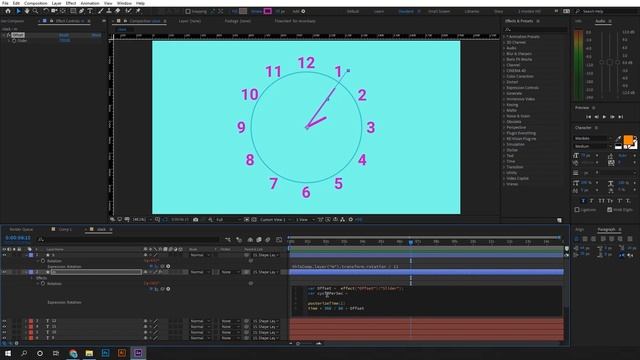The image size is (640, 360).
Task: Hide layer 2 with its eye icon
Action: (4, 272)
